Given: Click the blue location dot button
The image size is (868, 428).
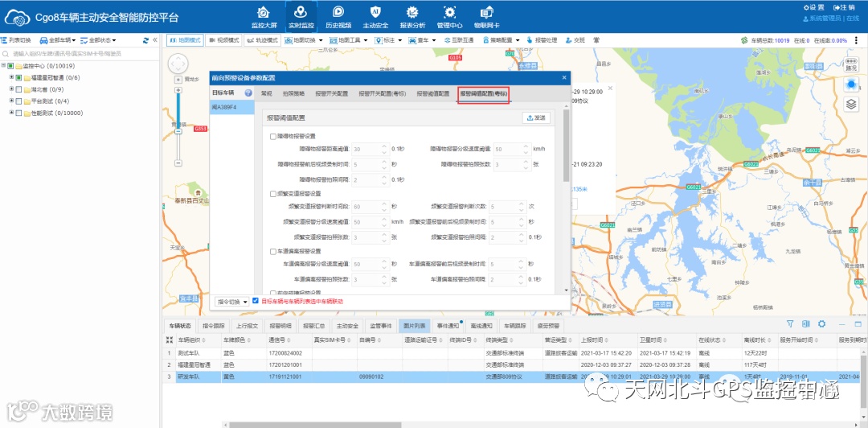Looking at the screenshot, I should 853,84.
